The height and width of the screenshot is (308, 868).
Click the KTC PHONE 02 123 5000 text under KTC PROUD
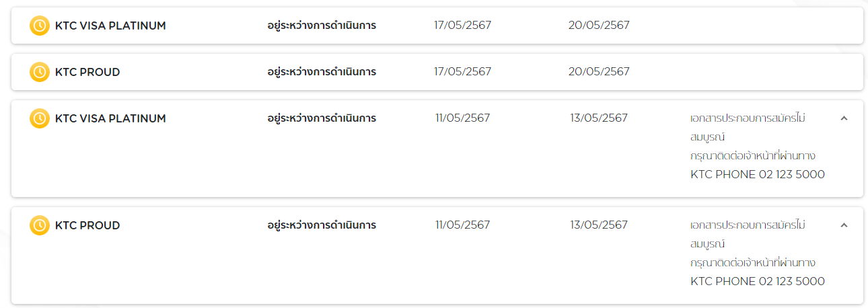[x=758, y=281]
